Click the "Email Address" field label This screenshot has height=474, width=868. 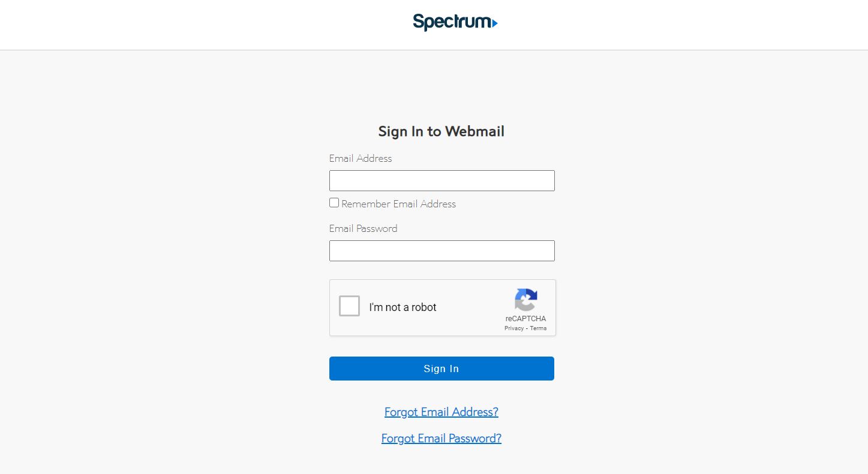coord(360,158)
